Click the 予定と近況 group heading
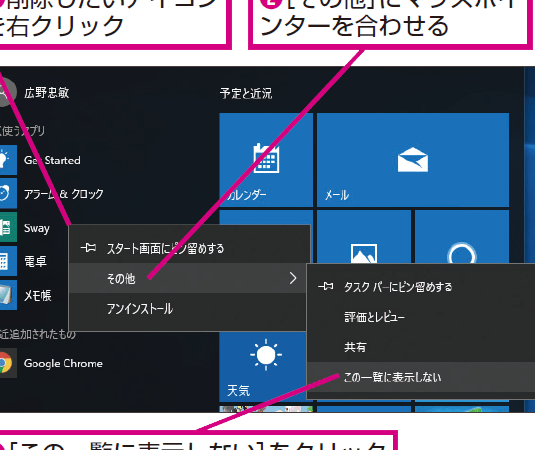The height and width of the screenshot is (450, 535). [x=246, y=93]
